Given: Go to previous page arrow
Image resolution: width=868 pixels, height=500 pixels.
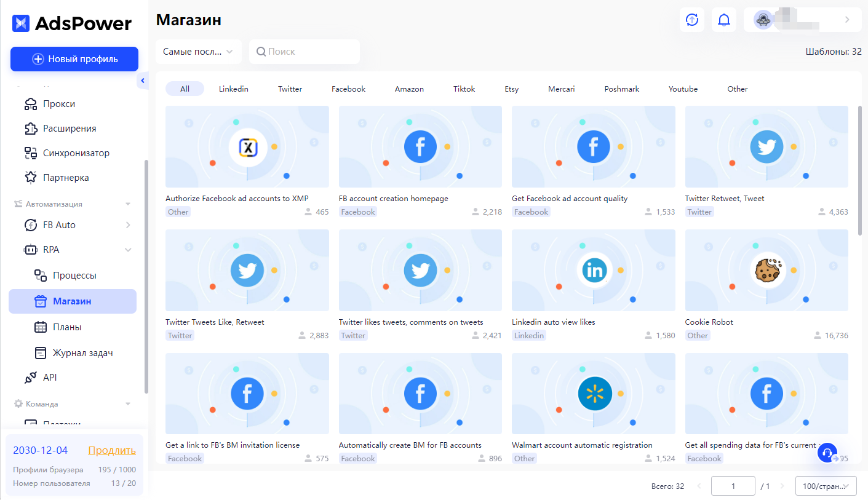Looking at the screenshot, I should tap(699, 486).
